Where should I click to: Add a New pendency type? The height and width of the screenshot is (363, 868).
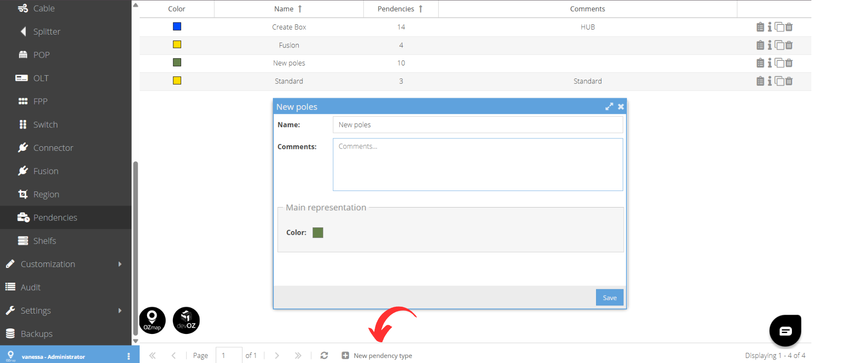click(377, 356)
